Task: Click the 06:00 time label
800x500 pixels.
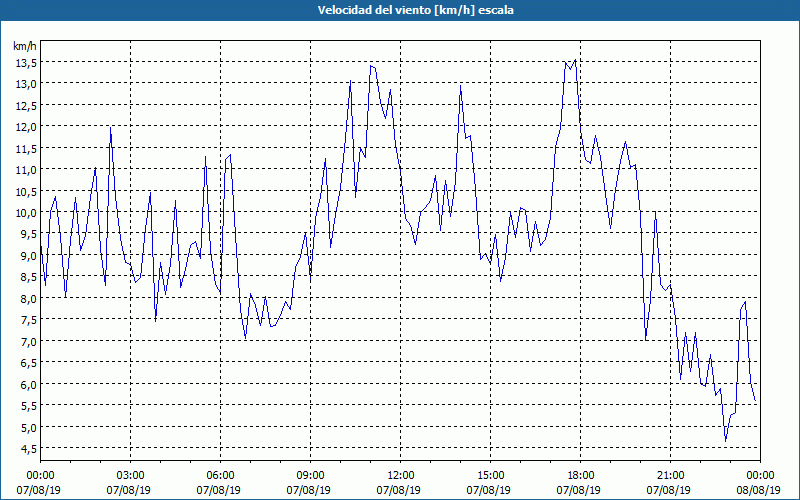Action: click(220, 476)
